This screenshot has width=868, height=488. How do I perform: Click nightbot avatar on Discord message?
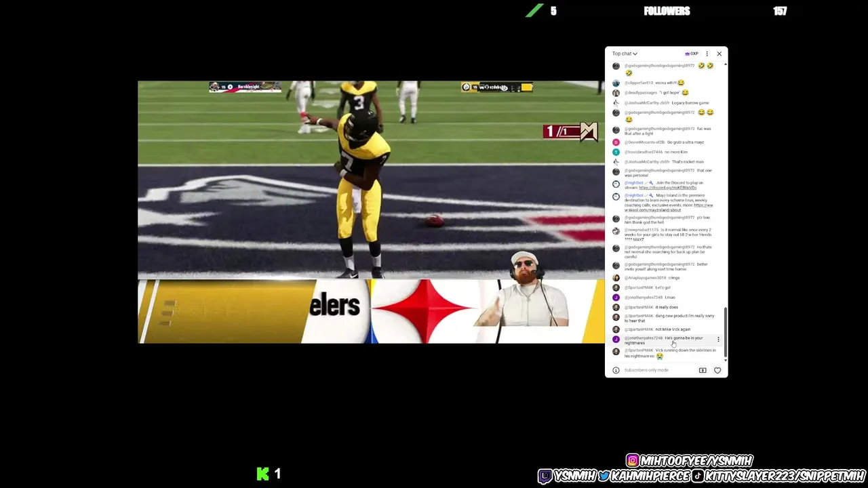tap(616, 184)
